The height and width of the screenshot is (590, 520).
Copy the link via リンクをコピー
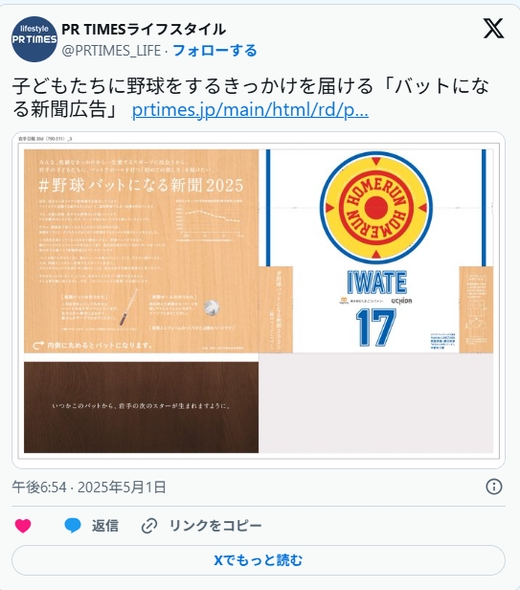click(x=215, y=526)
